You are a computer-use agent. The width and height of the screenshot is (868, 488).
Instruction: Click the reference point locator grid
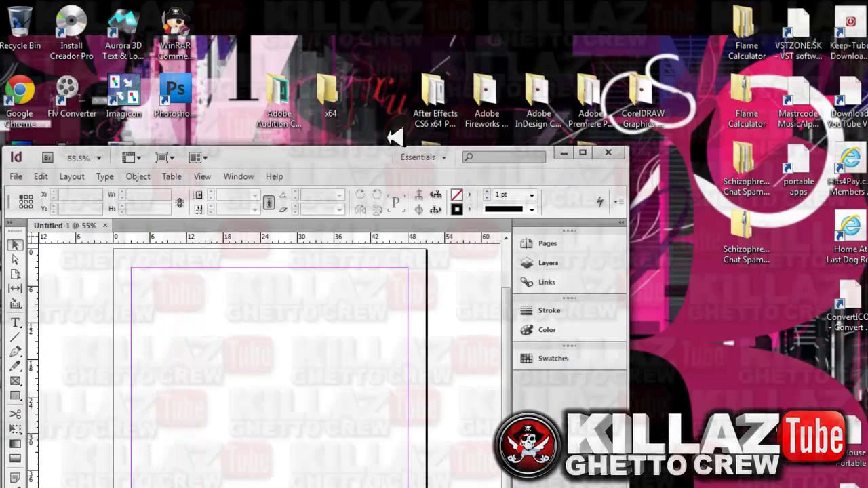(x=26, y=201)
